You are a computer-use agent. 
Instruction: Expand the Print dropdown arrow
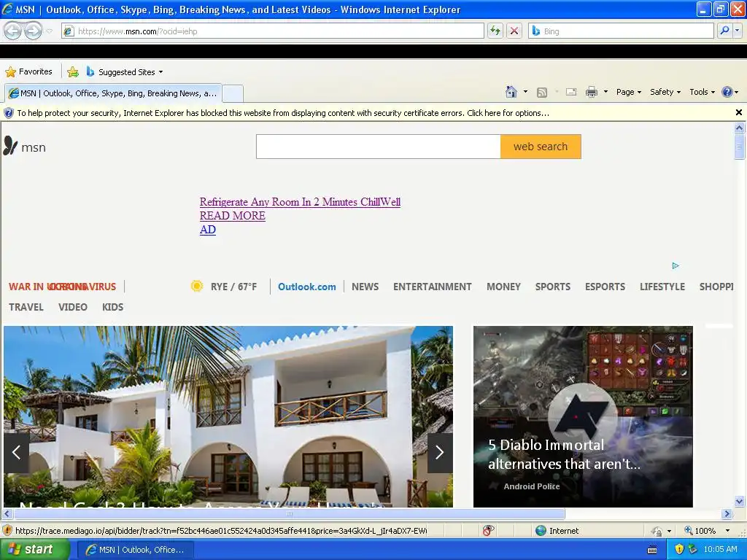pyautogui.click(x=605, y=92)
